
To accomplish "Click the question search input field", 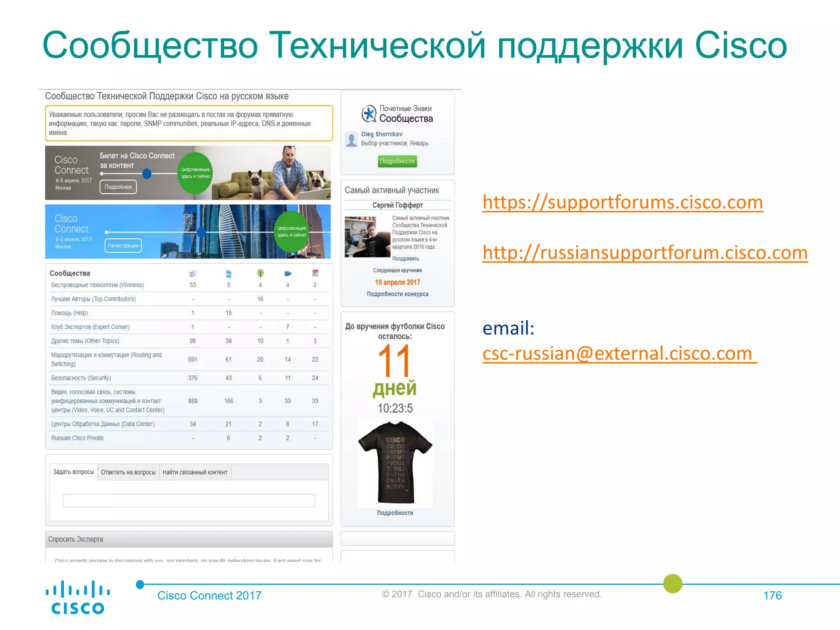I will point(189,500).
